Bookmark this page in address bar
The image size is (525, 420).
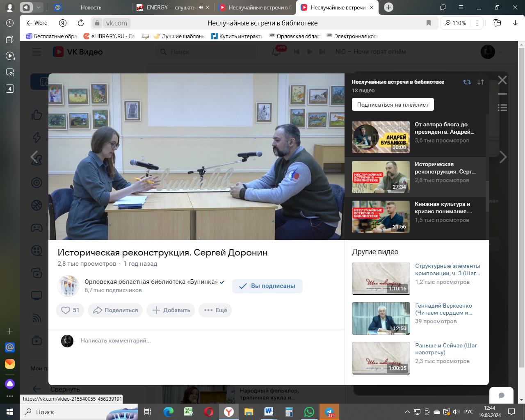click(x=429, y=23)
